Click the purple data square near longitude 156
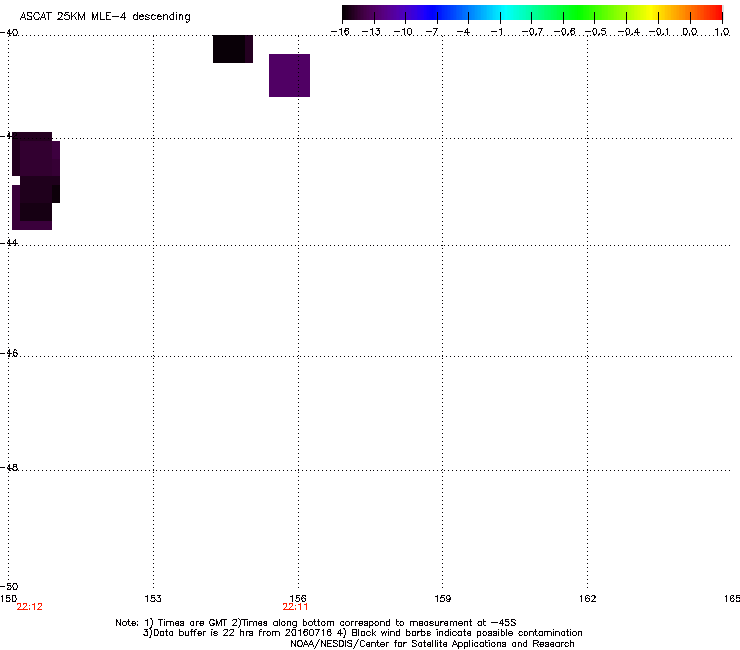This screenshot has height=650, width=740. (x=289, y=76)
